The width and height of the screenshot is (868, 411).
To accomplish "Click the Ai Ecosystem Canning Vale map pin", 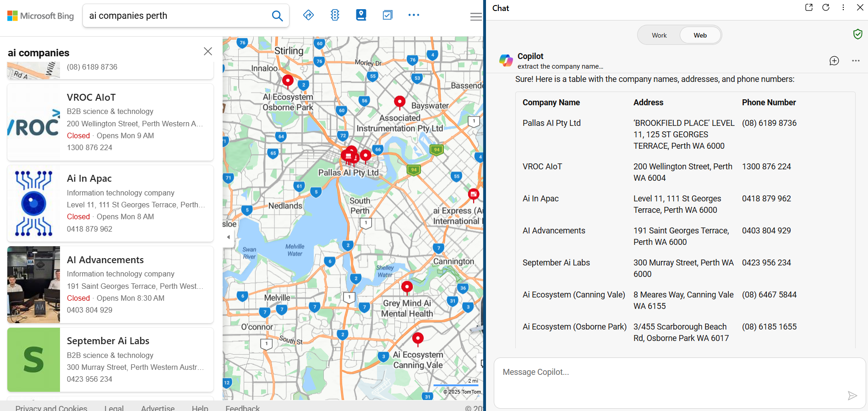I will (418, 339).
